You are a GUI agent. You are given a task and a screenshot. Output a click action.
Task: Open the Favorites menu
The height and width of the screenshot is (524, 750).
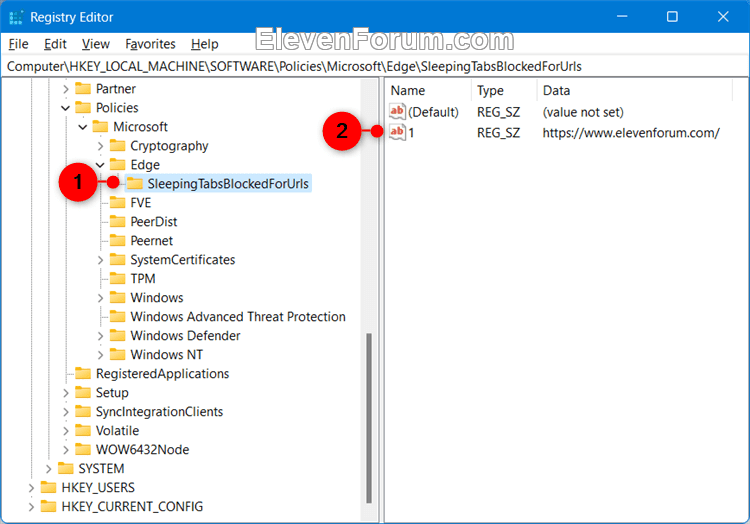tap(150, 44)
